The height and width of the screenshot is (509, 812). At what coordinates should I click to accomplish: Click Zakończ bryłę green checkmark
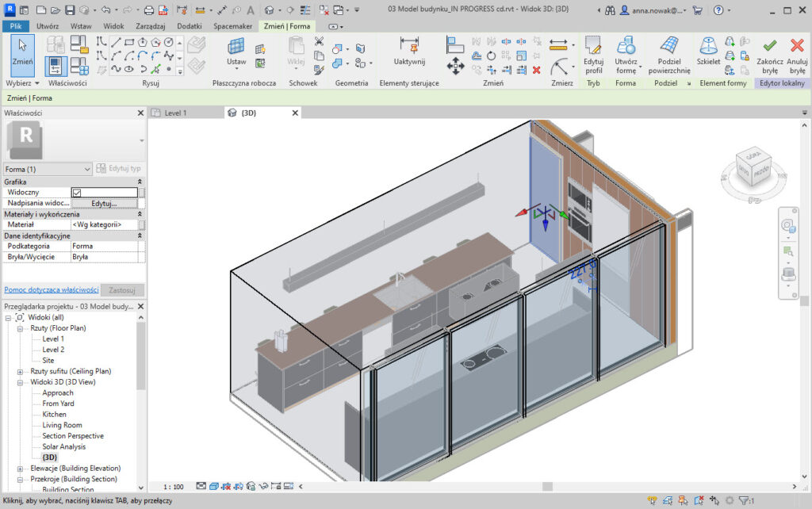769,48
